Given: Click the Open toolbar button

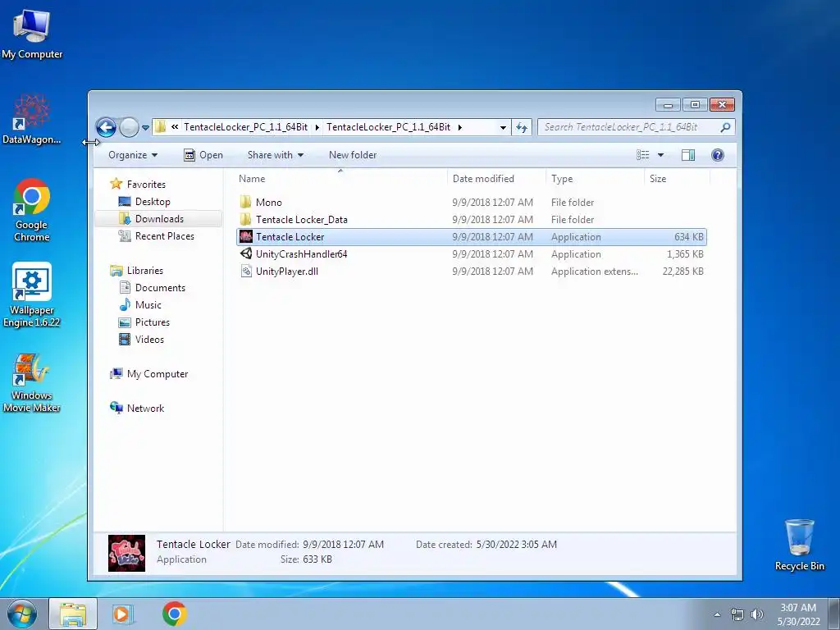Looking at the screenshot, I should [203, 155].
